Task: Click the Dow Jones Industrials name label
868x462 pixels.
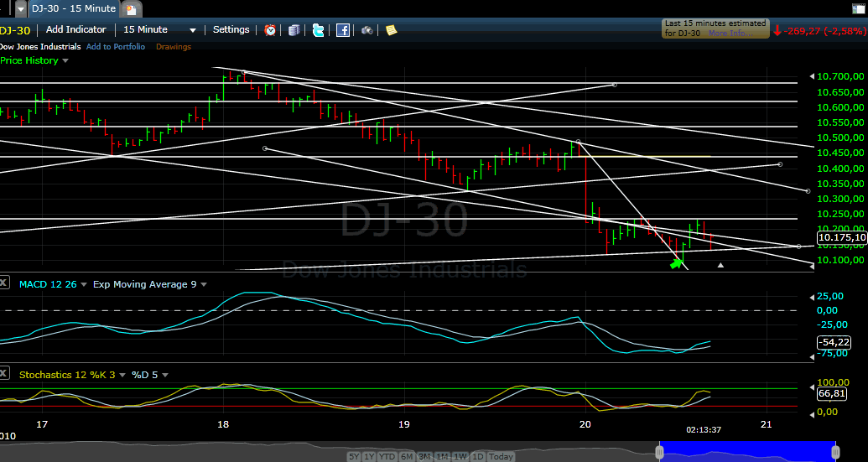Action: (40, 47)
